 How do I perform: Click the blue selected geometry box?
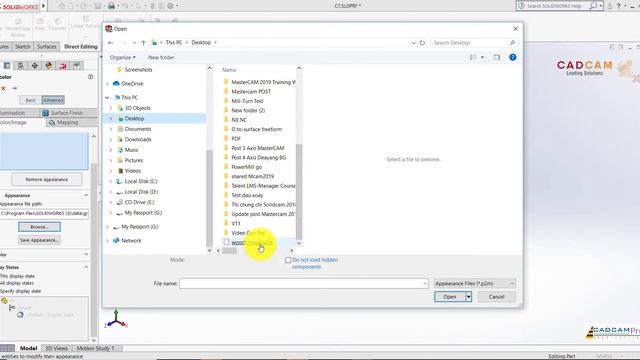pyautogui.click(x=44, y=151)
